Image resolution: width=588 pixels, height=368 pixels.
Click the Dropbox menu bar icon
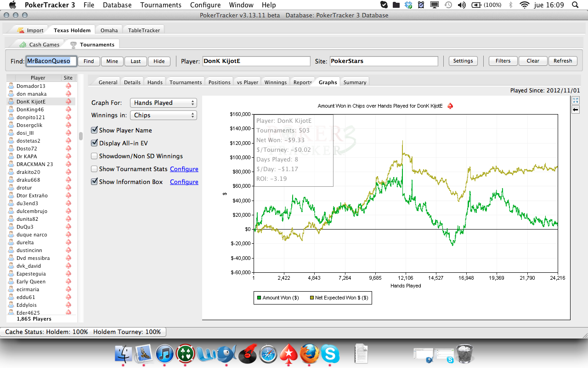tap(408, 5)
